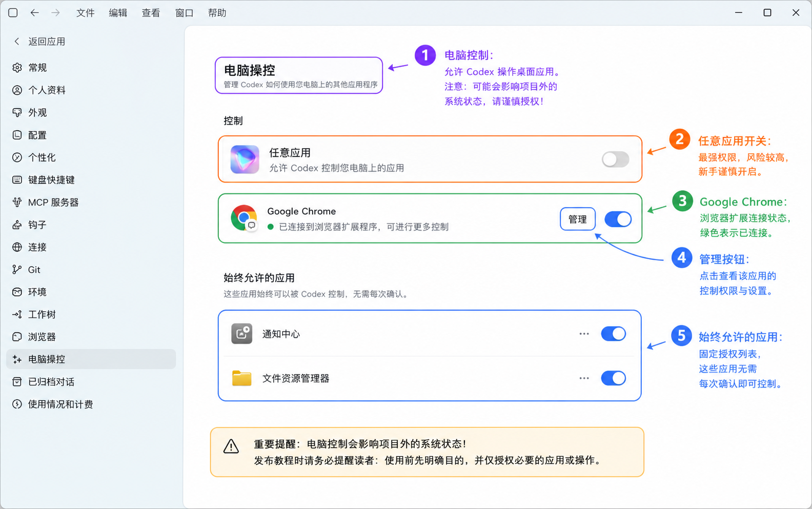Viewport: 812px width, 509px height.
Task: Go to 键盘快捷键 settings
Action: 91,180
